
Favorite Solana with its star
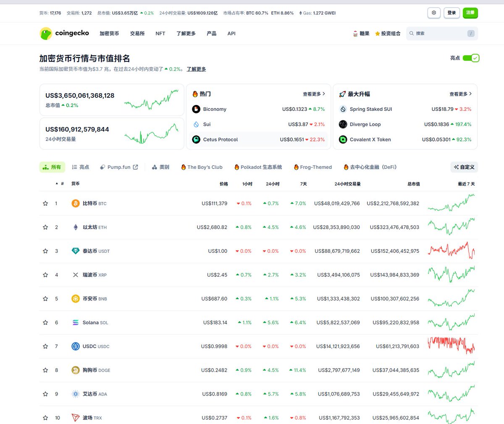coord(45,322)
